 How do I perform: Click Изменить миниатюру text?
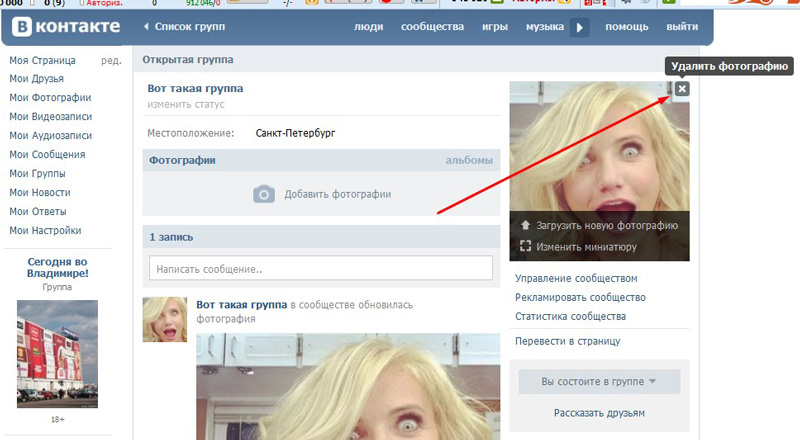coord(586,247)
